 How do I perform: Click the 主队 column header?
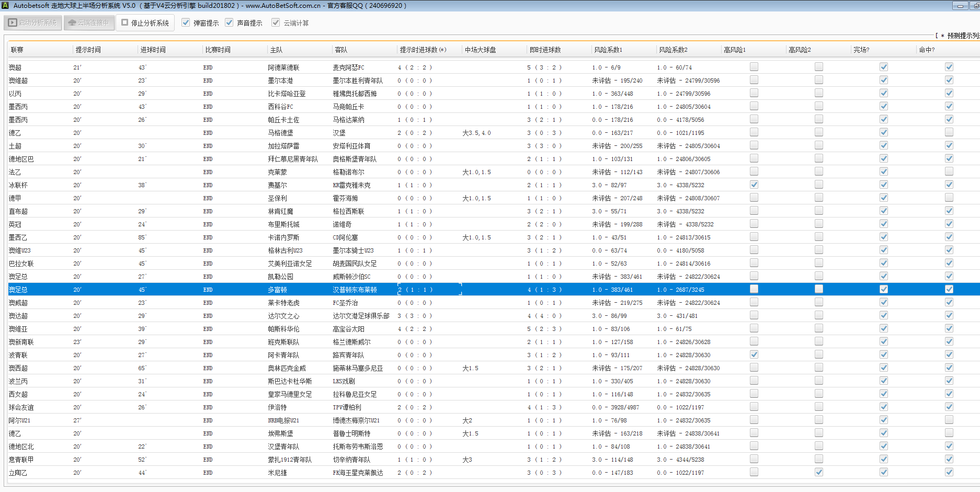coord(276,50)
